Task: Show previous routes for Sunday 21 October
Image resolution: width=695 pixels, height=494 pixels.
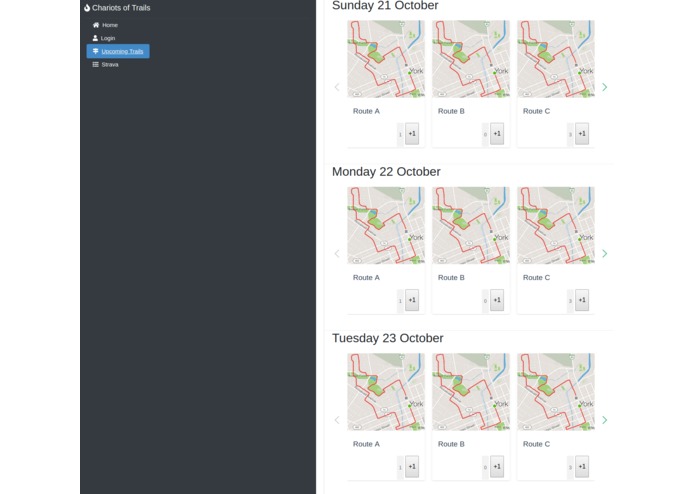Action: pyautogui.click(x=337, y=87)
